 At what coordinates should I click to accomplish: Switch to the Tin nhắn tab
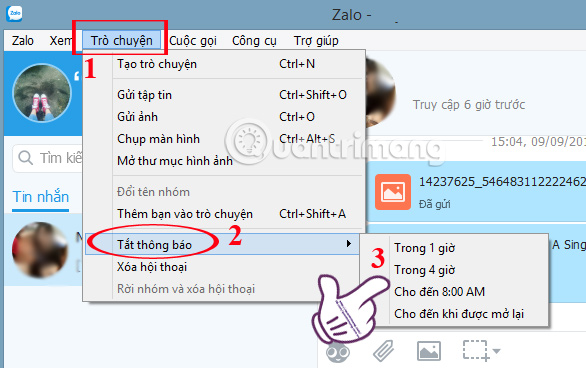point(41,197)
